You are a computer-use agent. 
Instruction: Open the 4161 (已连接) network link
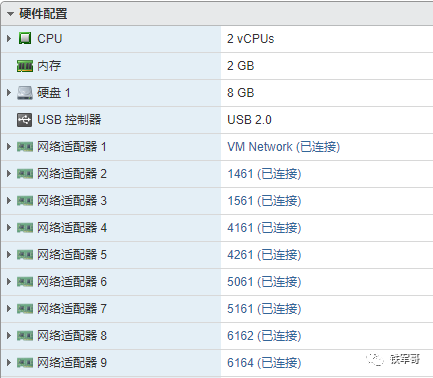coord(264,228)
